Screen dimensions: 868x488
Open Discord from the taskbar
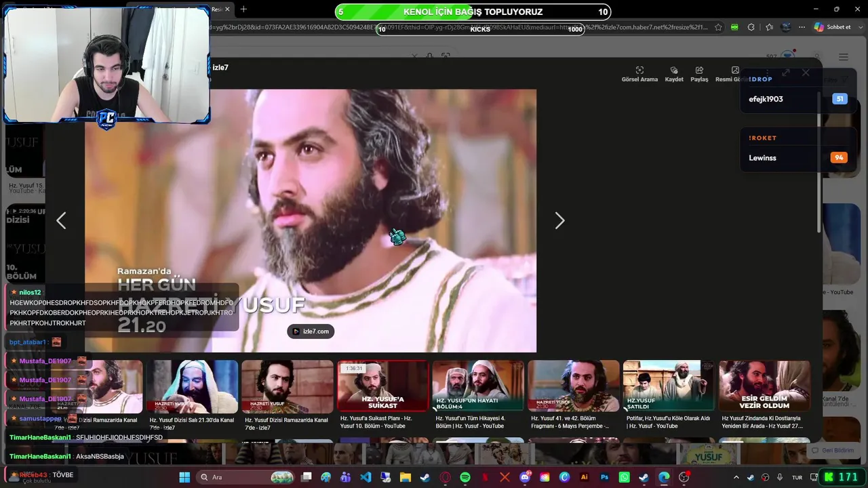point(525,477)
